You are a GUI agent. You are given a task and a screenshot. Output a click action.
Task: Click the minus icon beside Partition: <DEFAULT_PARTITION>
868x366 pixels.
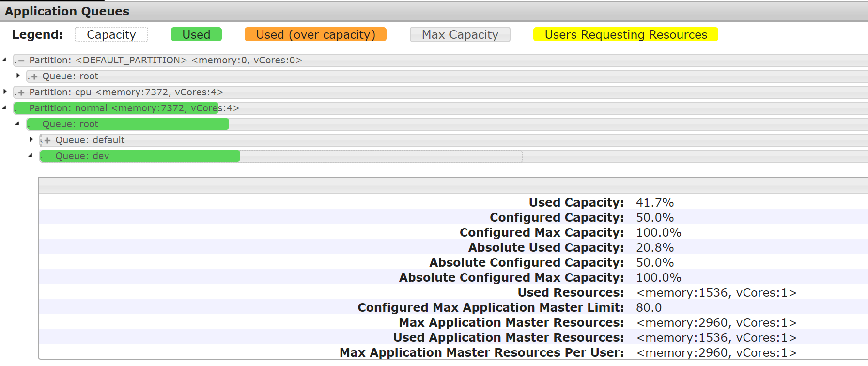[21, 61]
